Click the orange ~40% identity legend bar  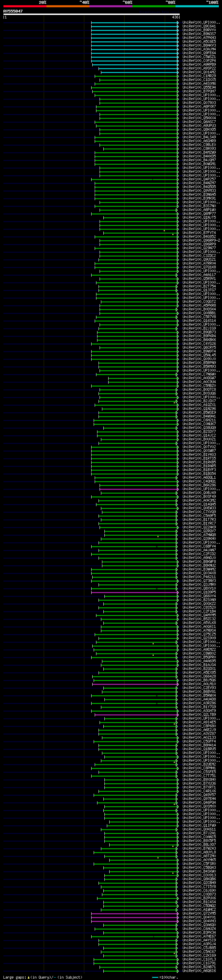68,6
